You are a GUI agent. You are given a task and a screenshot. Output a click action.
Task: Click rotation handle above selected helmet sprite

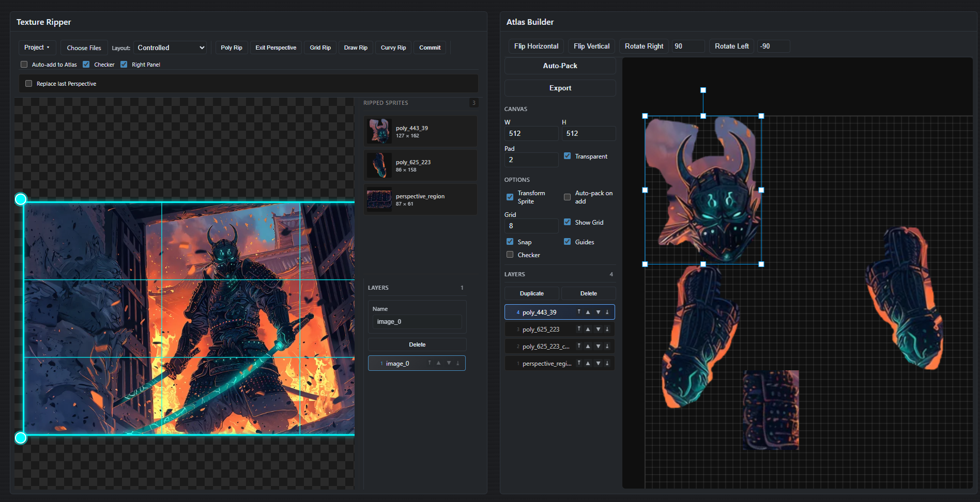703,90
